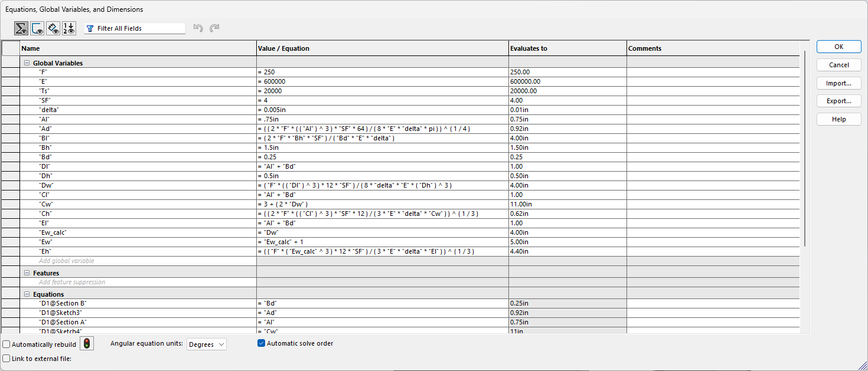The width and height of the screenshot is (868, 371).
Task: Enable Automatically rebuild checkbox
Action: [x=6, y=344]
